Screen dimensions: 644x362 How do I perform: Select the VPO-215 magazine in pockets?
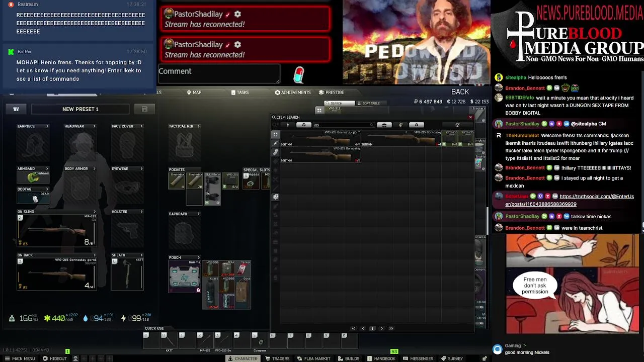click(x=231, y=181)
